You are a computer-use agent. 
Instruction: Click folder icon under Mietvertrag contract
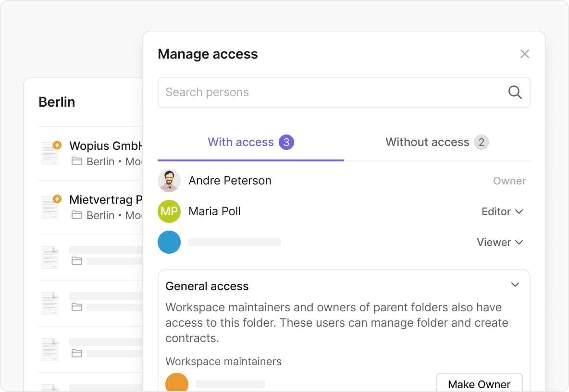click(x=76, y=215)
